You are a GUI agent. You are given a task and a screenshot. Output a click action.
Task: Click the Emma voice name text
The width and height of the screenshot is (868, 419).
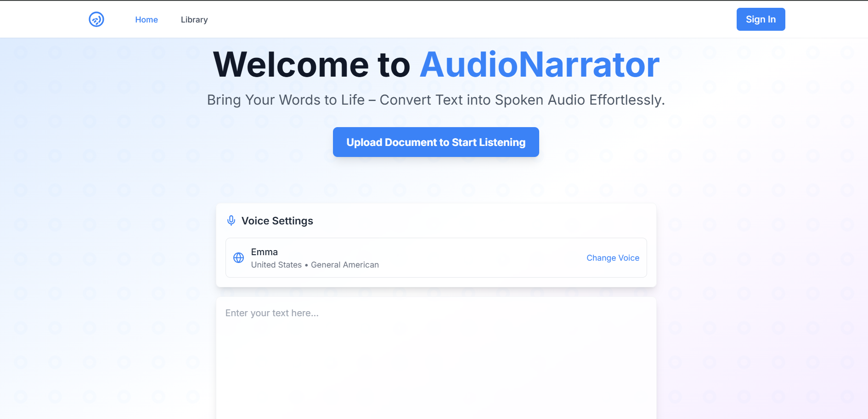point(264,251)
